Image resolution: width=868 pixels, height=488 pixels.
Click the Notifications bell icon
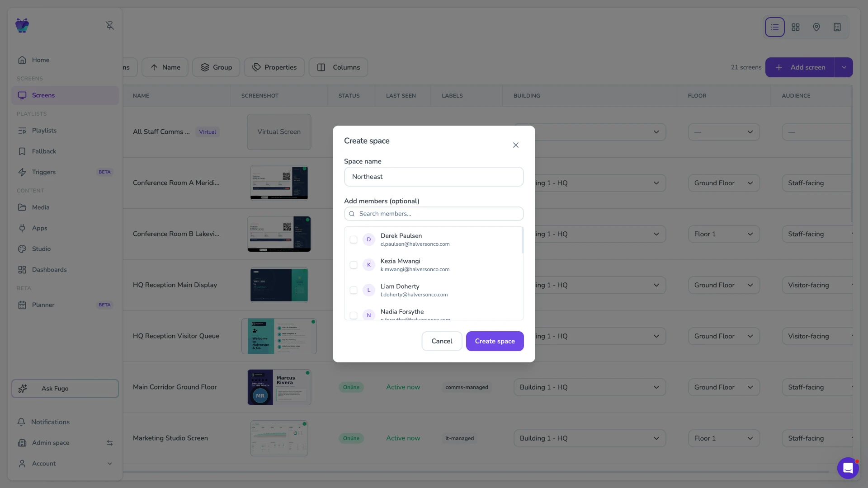21,422
